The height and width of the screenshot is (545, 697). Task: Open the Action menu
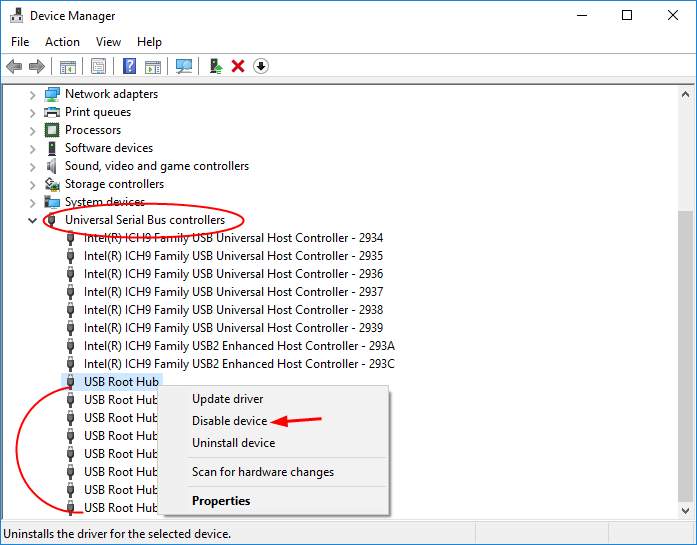coord(62,42)
